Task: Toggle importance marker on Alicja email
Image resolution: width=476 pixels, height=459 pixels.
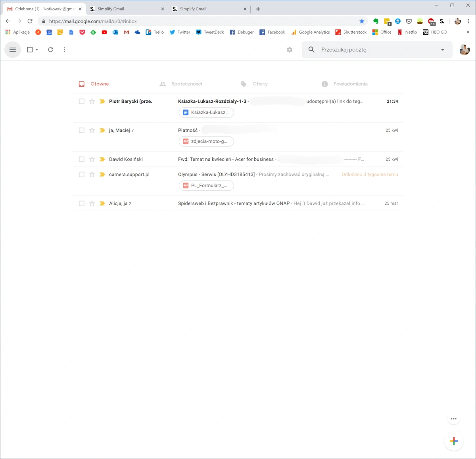Action: (102, 203)
